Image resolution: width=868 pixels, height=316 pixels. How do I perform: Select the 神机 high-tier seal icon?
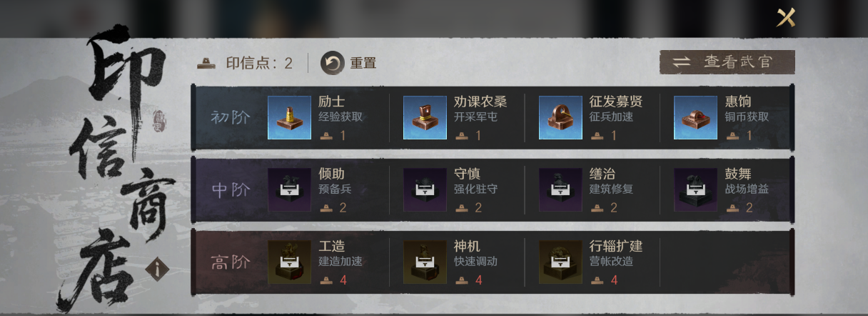425,262
